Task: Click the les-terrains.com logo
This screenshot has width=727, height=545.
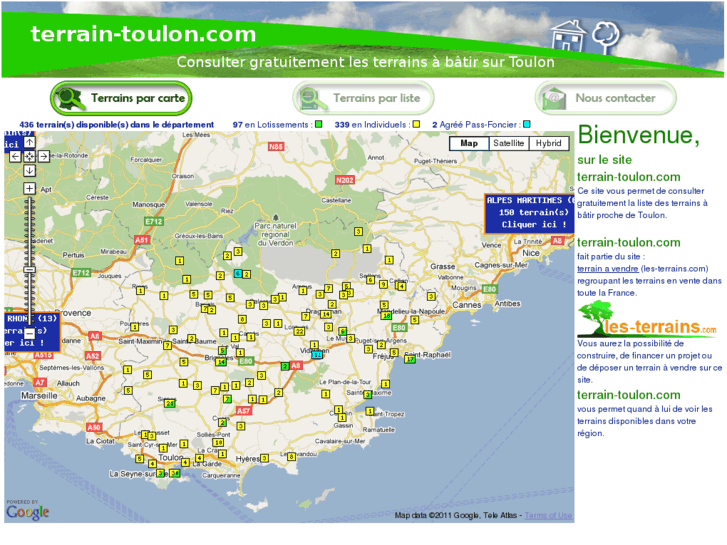Action: tap(647, 320)
